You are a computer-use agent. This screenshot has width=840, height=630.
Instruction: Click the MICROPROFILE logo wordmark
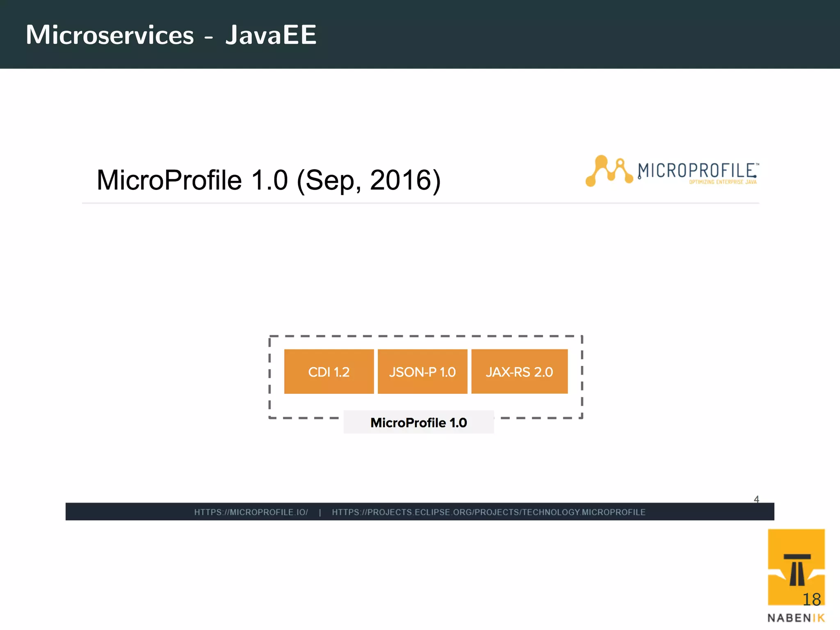696,170
